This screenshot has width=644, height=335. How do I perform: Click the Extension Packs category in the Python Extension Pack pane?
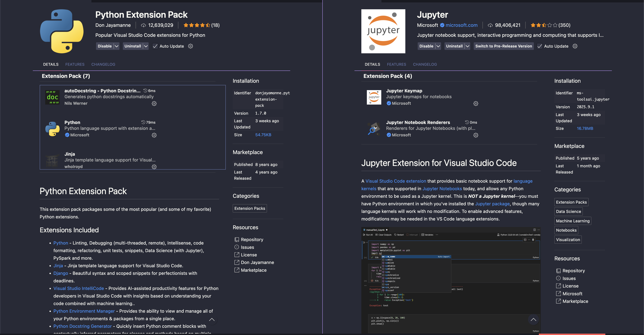coord(249,208)
